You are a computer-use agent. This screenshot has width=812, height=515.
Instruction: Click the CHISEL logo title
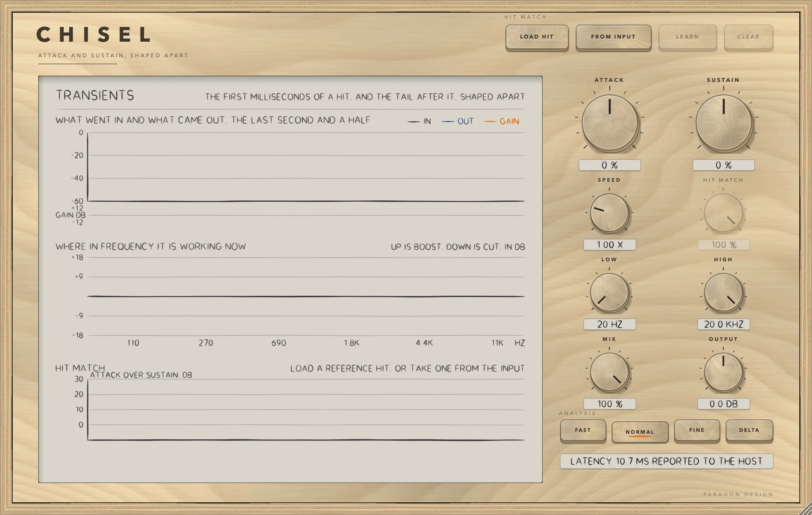[94, 35]
